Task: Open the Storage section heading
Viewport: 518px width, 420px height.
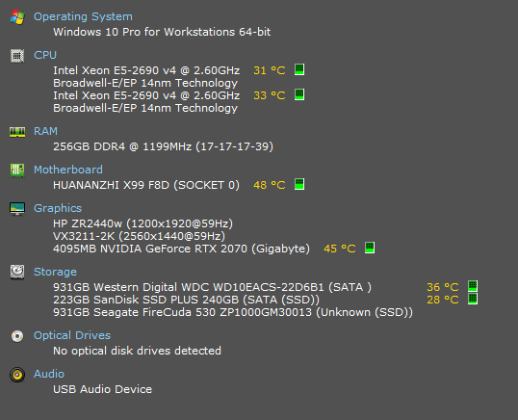Action: 55,272
